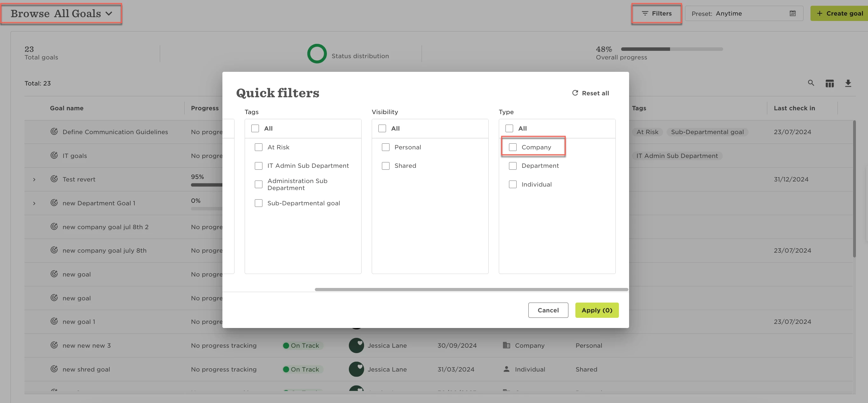Click goal icon beside new new new 3

[x=54, y=345]
